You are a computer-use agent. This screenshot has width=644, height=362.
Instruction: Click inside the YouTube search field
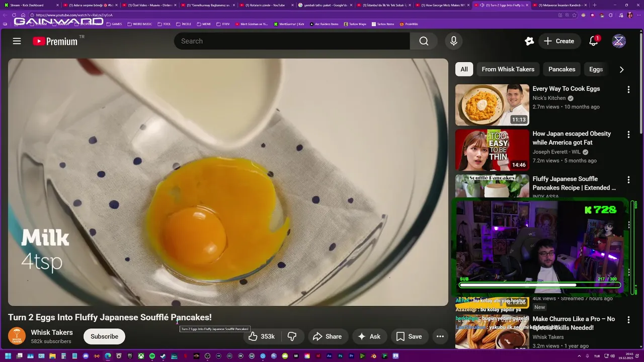292,41
